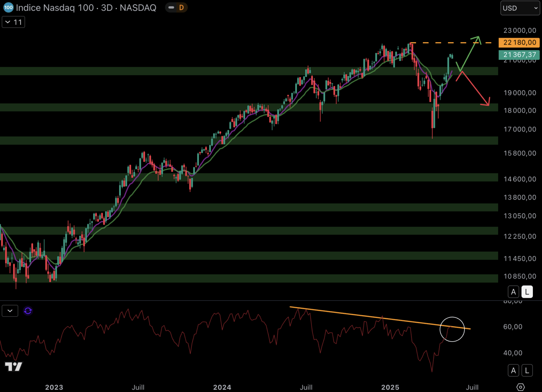Click the 18 000,00 price axis label

520,110
